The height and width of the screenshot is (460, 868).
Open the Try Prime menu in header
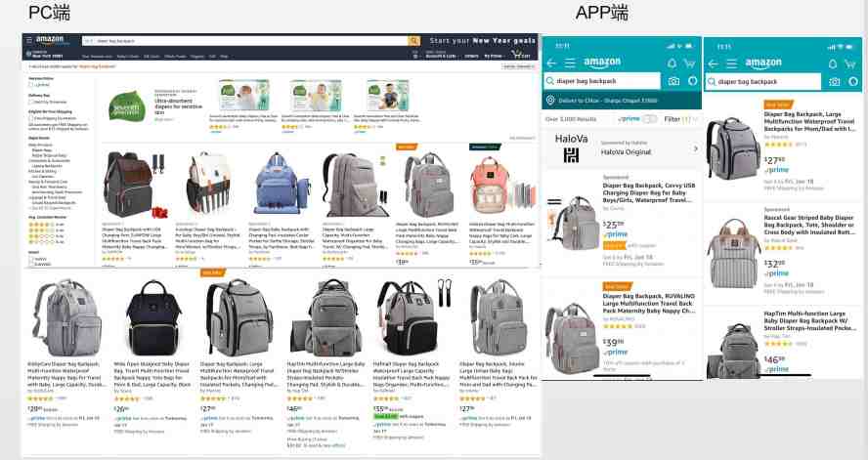pyautogui.click(x=494, y=56)
